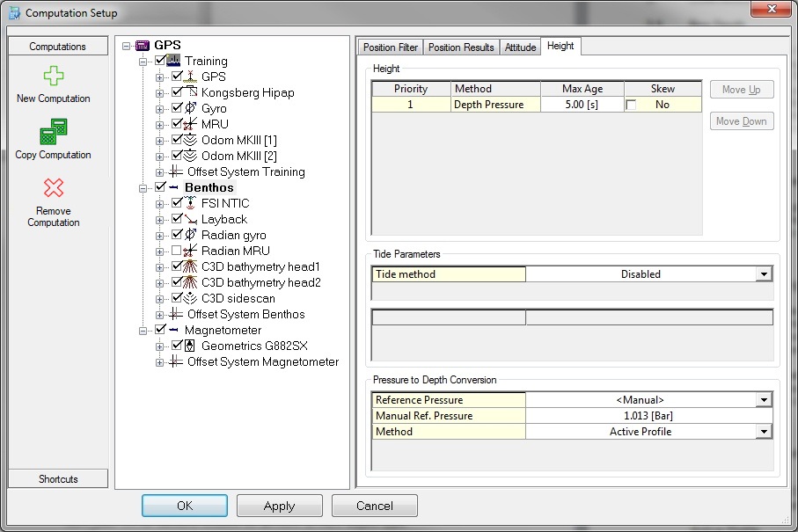The width and height of the screenshot is (798, 532).
Task: Open the Tide method dropdown
Action: [764, 274]
